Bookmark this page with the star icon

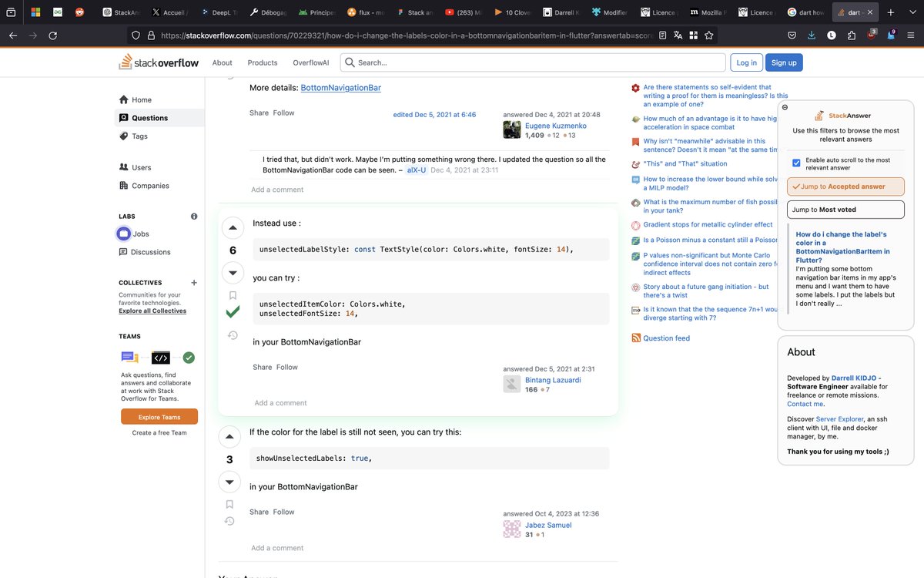coord(709,35)
